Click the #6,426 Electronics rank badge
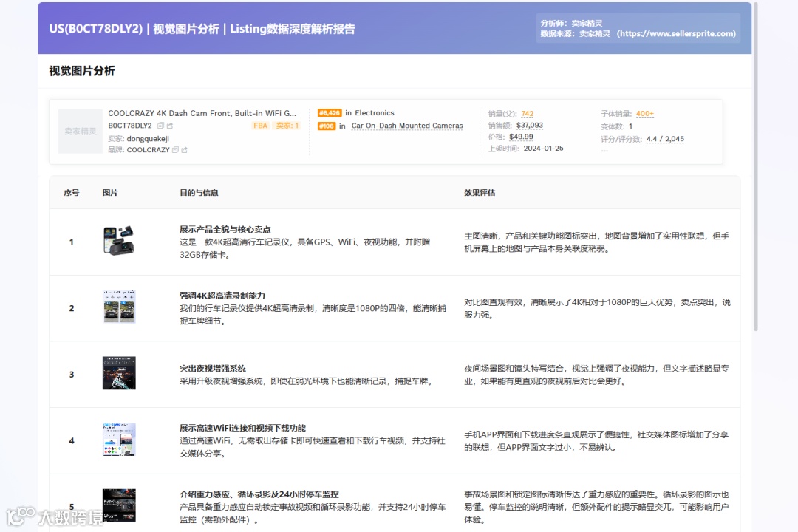 330,113
